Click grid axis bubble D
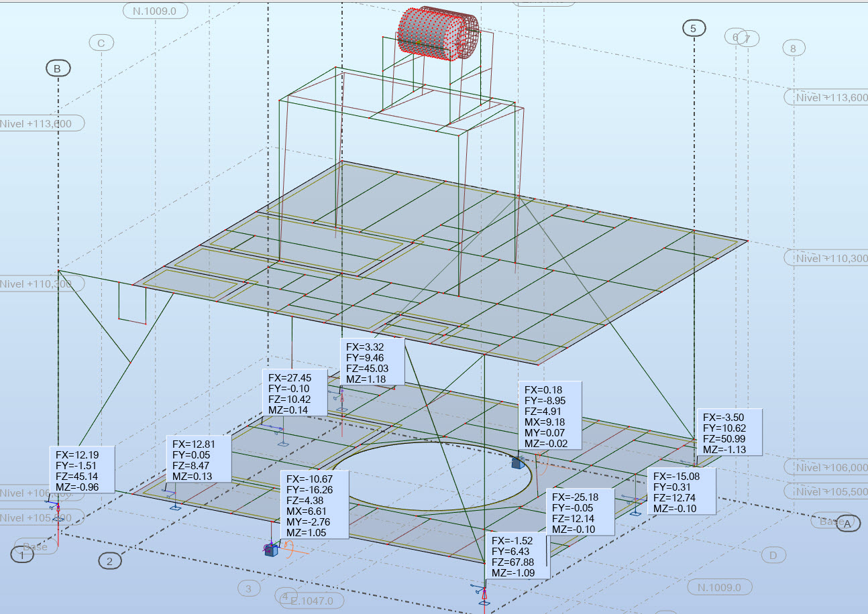Viewport: 868px width, 614px height. [x=773, y=555]
